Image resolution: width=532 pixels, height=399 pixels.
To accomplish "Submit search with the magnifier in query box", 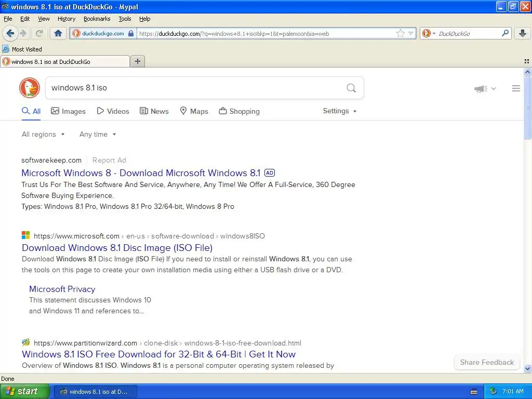I will pos(351,88).
